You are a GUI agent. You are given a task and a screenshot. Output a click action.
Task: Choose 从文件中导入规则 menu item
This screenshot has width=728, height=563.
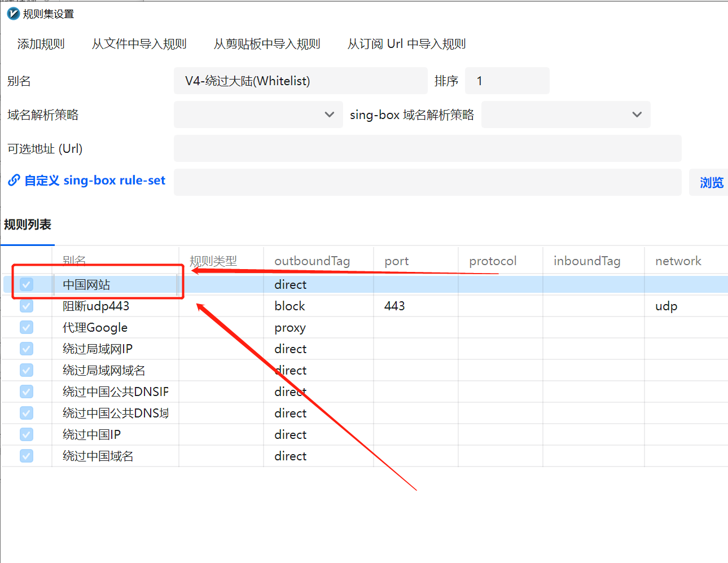pyautogui.click(x=139, y=44)
